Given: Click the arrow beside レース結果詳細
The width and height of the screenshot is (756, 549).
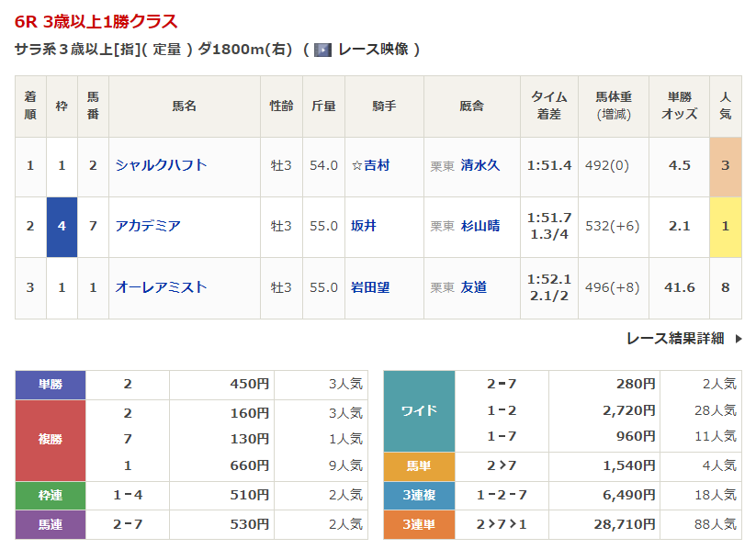Looking at the screenshot, I should [738, 338].
